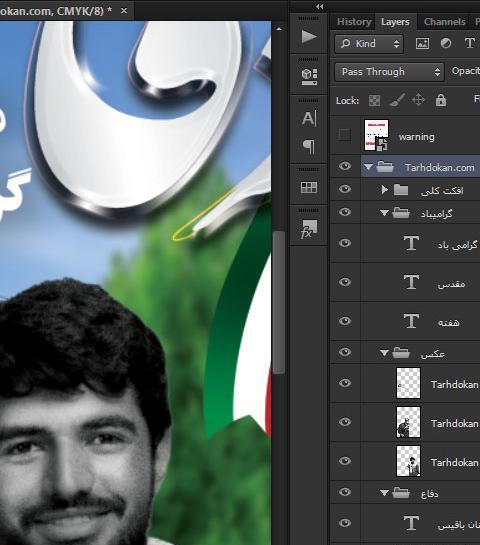Open the 3D panel icon

(309, 77)
